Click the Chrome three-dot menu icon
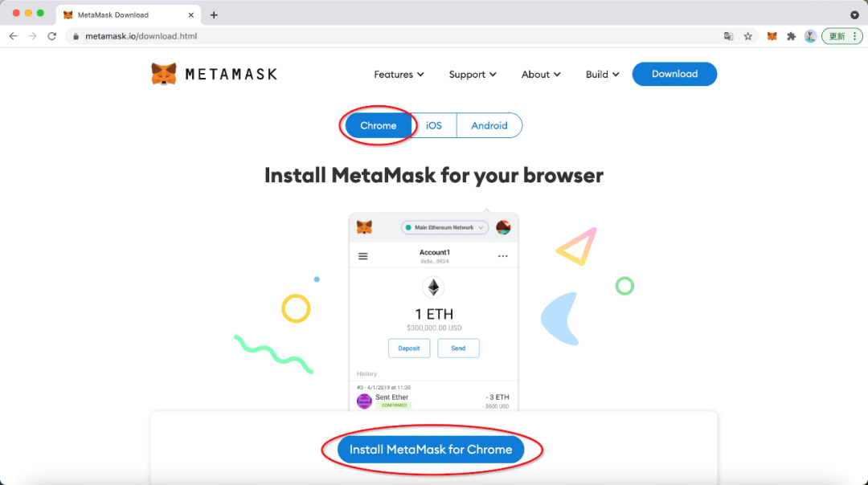 (x=854, y=36)
